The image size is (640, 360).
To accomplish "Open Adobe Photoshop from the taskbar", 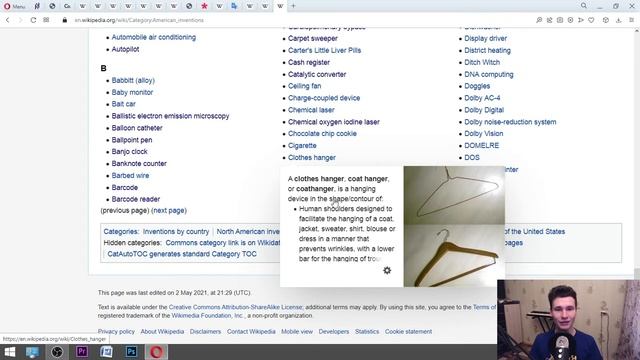I will (x=131, y=352).
